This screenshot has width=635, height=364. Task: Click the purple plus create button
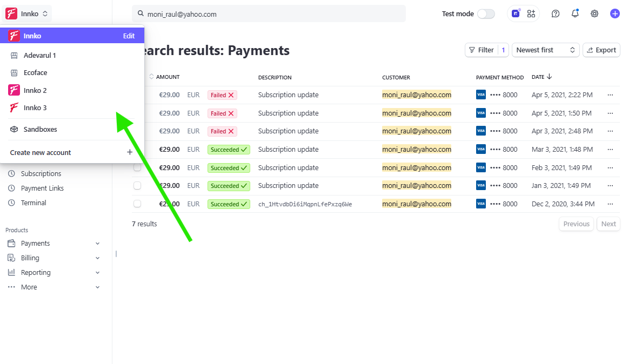pos(615,14)
